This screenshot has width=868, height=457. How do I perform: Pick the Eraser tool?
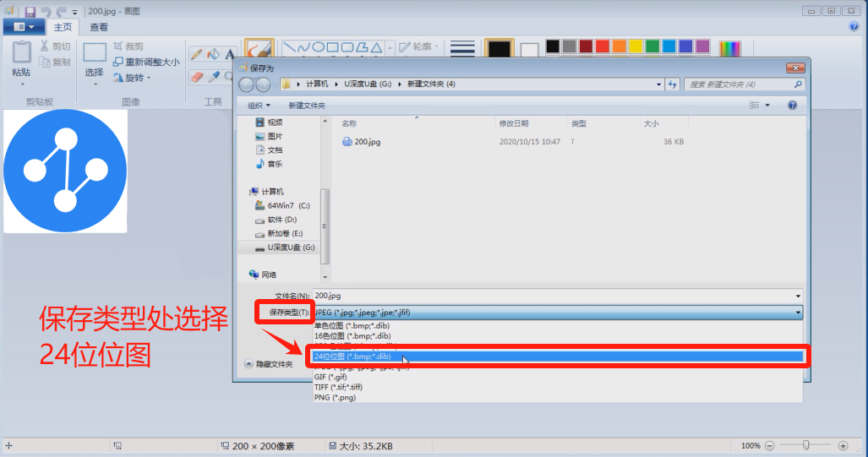(197, 77)
